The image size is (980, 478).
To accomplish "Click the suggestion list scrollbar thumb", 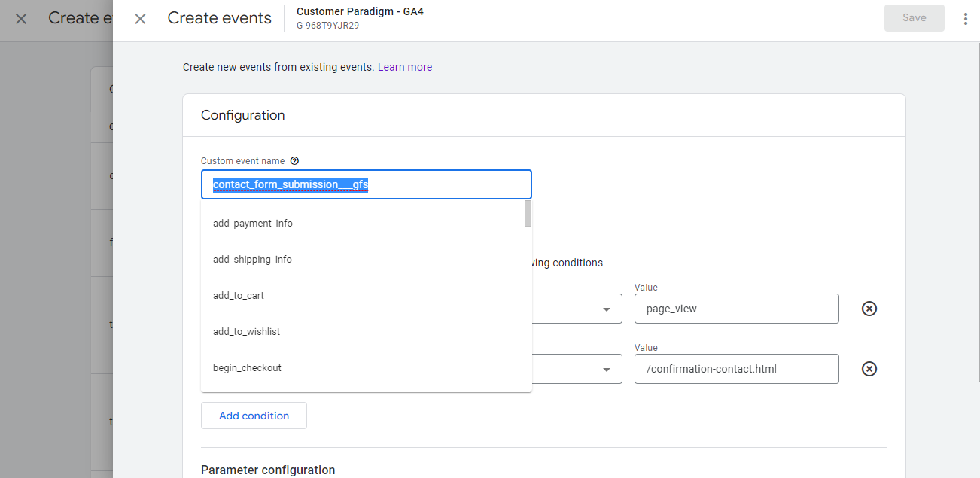I will click(x=528, y=213).
